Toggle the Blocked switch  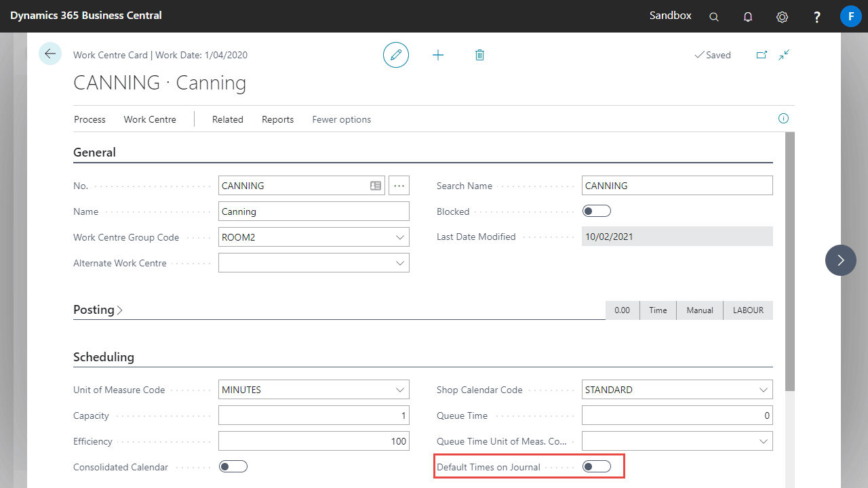pyautogui.click(x=597, y=211)
